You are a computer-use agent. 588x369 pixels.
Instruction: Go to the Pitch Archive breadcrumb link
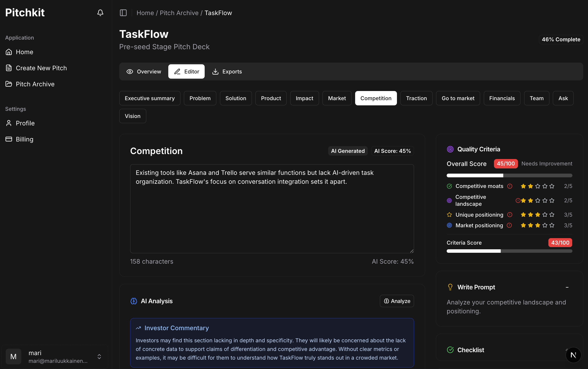coord(179,13)
